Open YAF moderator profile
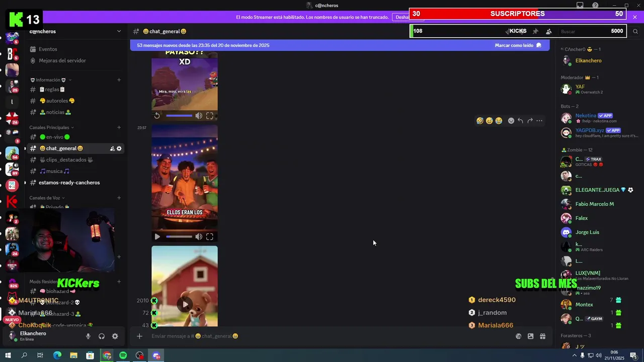This screenshot has height=362, width=644. point(600,89)
